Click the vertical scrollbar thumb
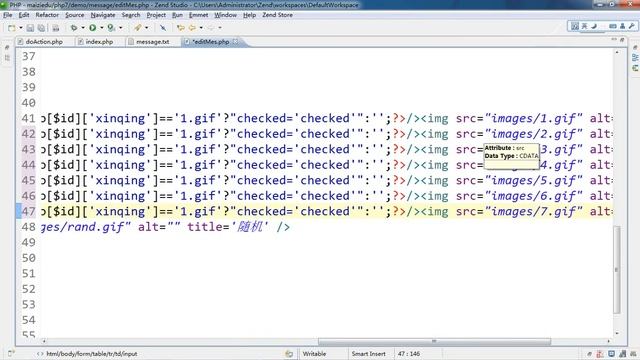The width and height of the screenshot is (640, 360). 616,269
